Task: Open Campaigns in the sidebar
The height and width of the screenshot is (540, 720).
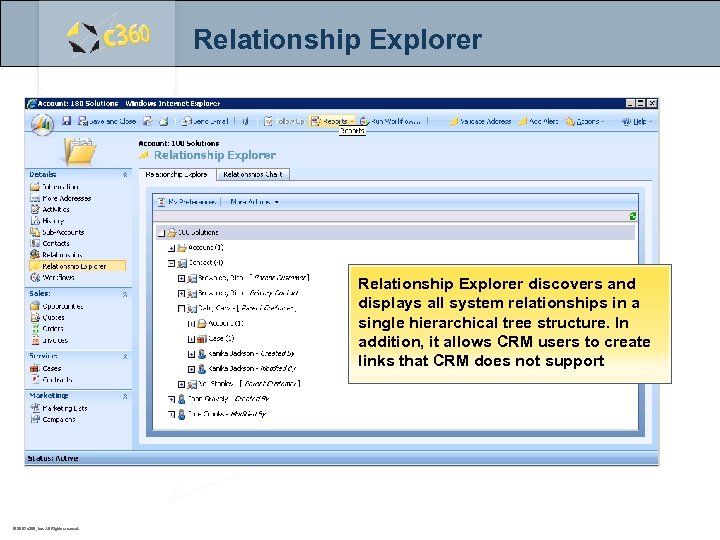Action: 53,419
